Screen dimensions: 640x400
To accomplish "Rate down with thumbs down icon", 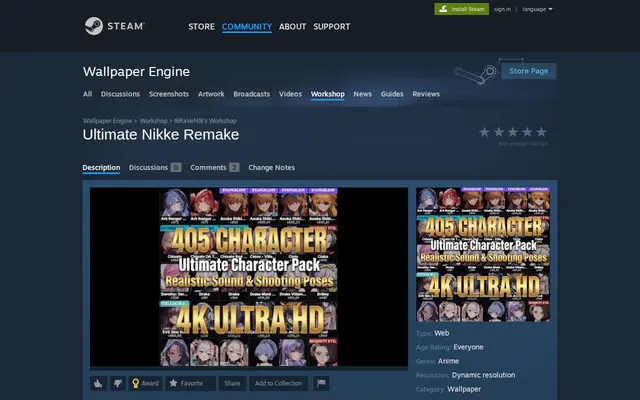I will 118,383.
